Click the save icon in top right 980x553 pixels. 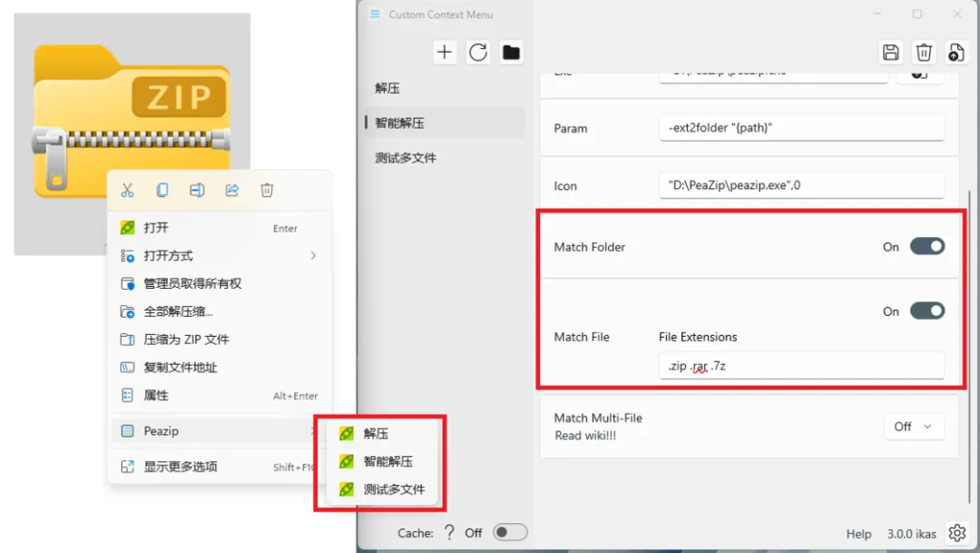coord(891,53)
